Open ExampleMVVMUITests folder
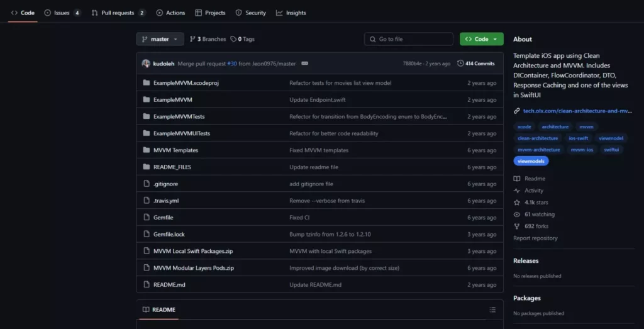This screenshot has height=329, width=644. pos(182,133)
